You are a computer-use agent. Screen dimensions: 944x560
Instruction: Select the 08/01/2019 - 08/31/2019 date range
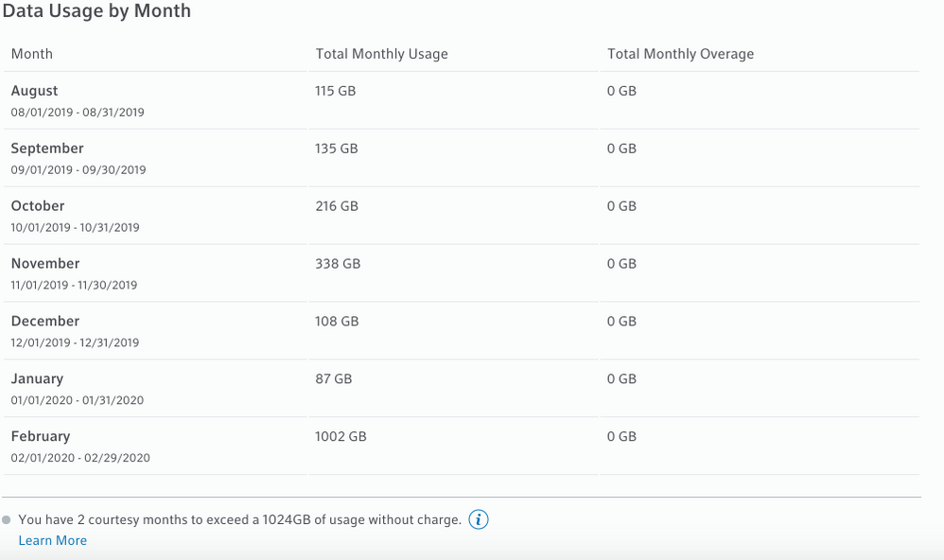tap(78, 113)
